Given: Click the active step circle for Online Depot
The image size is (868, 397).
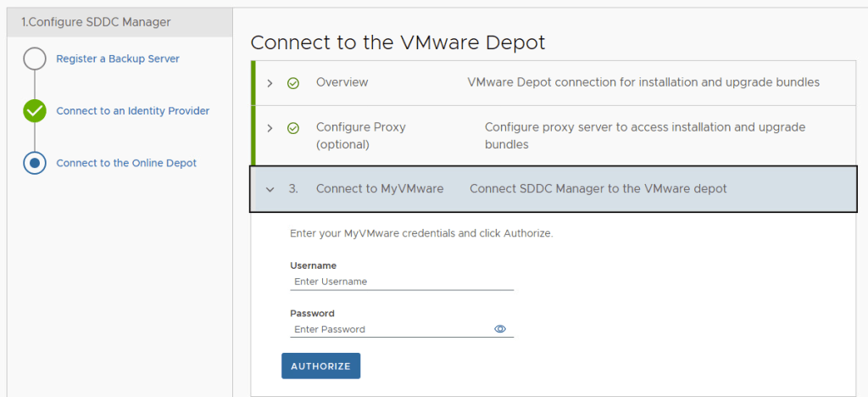Looking at the screenshot, I should click(x=35, y=163).
